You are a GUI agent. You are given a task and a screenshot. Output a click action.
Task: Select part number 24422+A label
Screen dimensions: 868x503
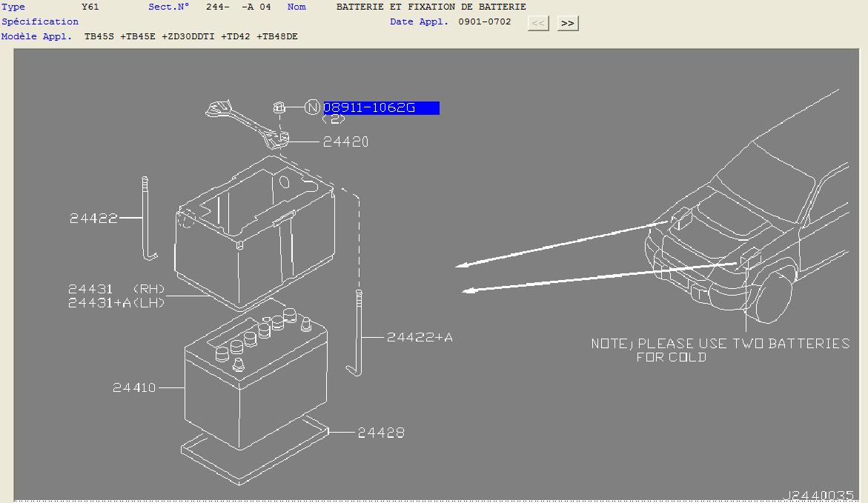click(x=420, y=337)
